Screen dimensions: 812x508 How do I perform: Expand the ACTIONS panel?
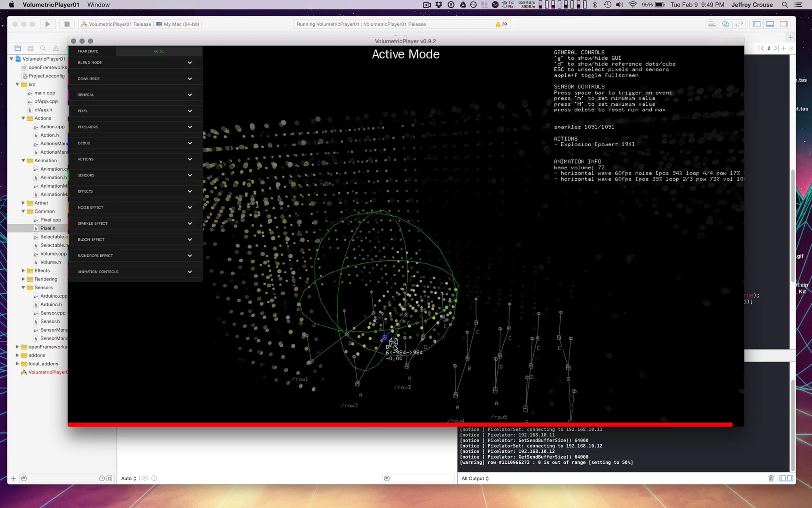135,159
